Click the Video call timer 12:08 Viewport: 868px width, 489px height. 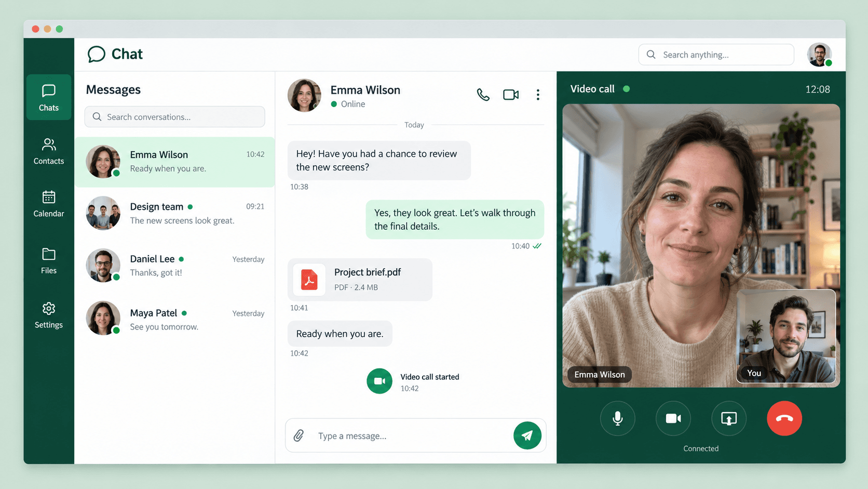pos(818,89)
